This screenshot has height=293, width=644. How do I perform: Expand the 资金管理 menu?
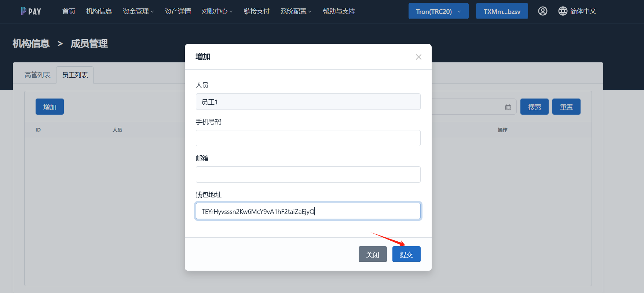click(x=138, y=11)
